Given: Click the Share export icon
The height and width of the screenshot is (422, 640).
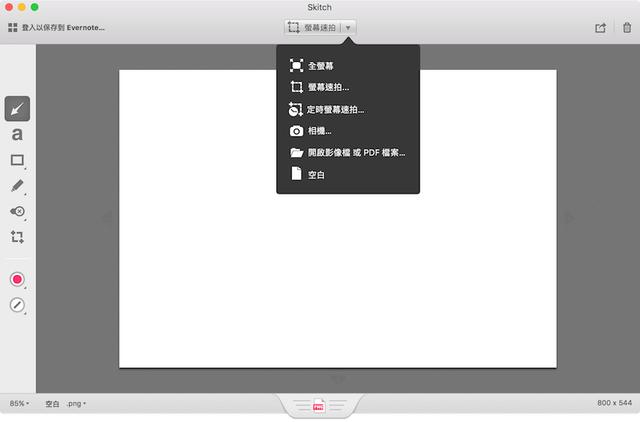Looking at the screenshot, I should (x=600, y=28).
